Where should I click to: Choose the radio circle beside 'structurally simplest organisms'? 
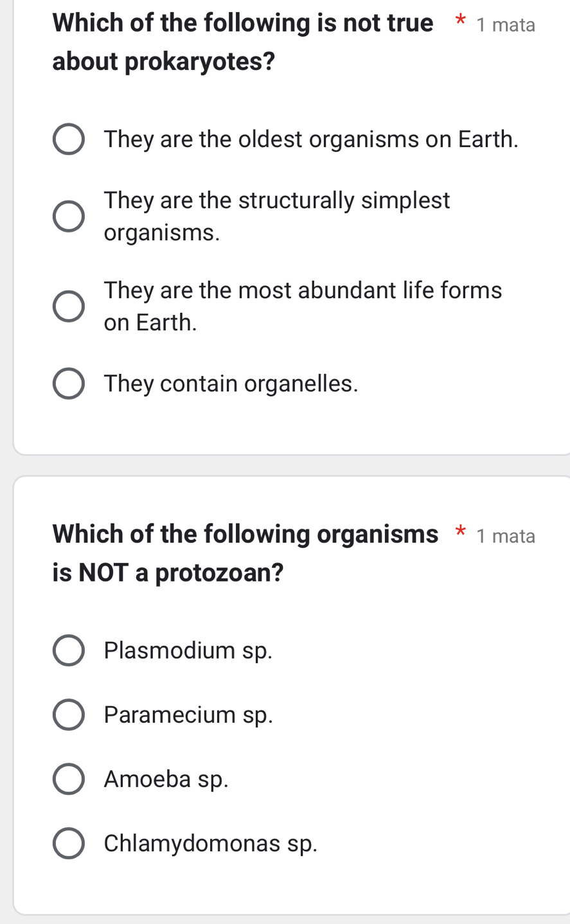click(68, 217)
